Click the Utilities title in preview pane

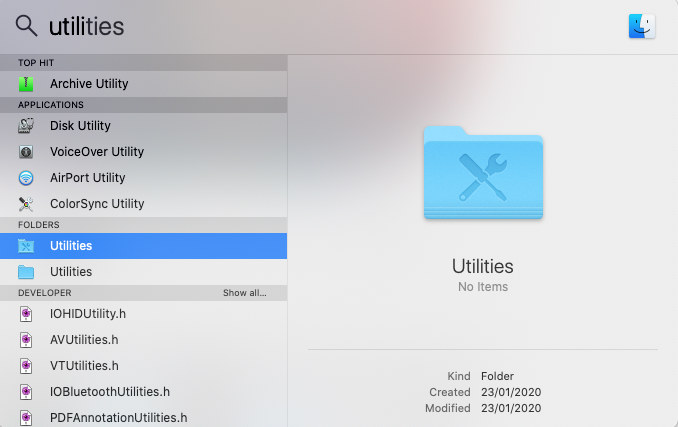482,266
